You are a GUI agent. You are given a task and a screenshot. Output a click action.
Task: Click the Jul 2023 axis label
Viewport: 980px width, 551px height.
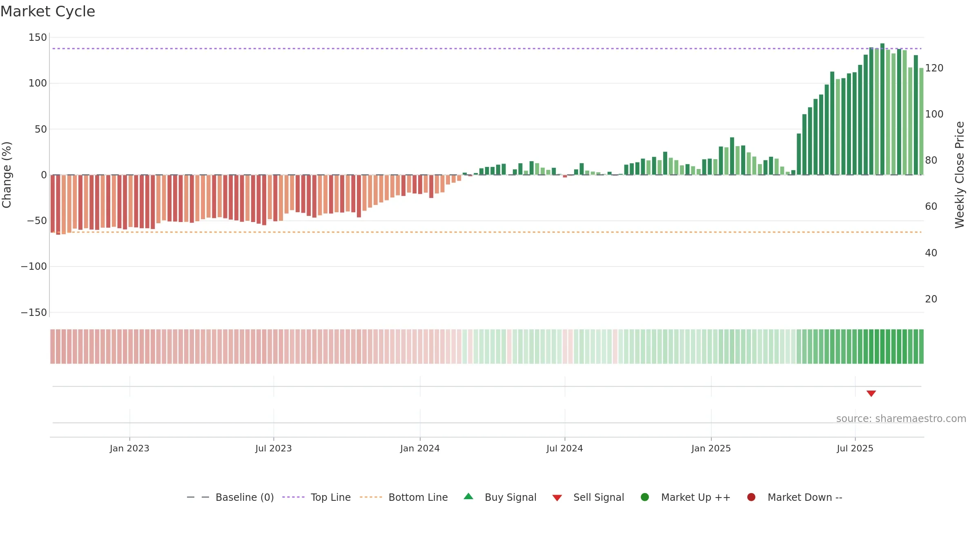(x=274, y=449)
